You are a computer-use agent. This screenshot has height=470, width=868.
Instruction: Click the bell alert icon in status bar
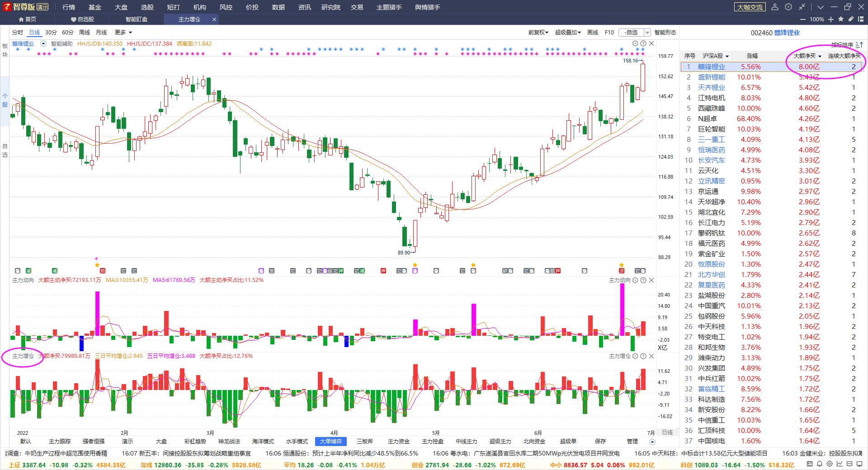(x=820, y=464)
